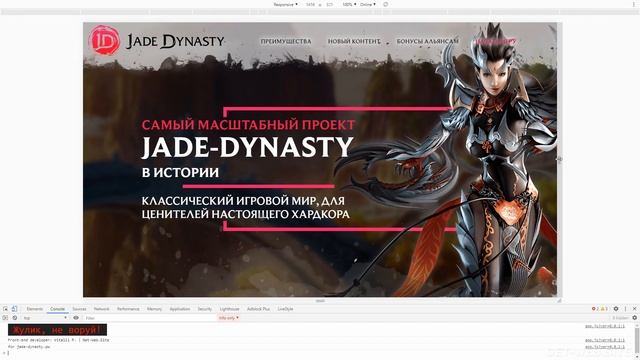Open the JavaScript context dropdown 'top'
The width and height of the screenshot is (640, 360).
45,318
